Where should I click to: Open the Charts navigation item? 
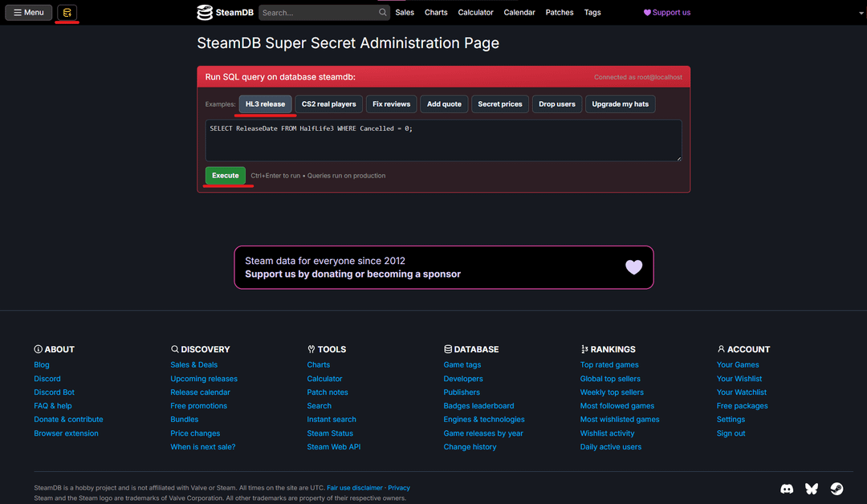(436, 13)
